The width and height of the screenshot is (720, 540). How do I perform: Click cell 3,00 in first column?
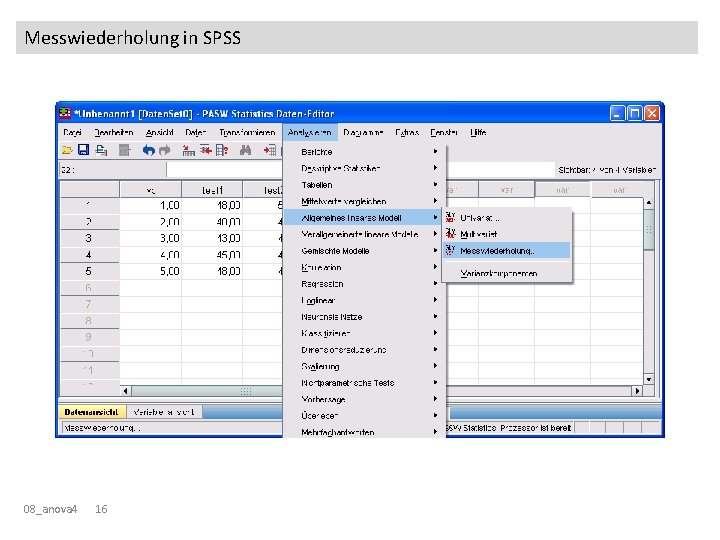click(151, 238)
